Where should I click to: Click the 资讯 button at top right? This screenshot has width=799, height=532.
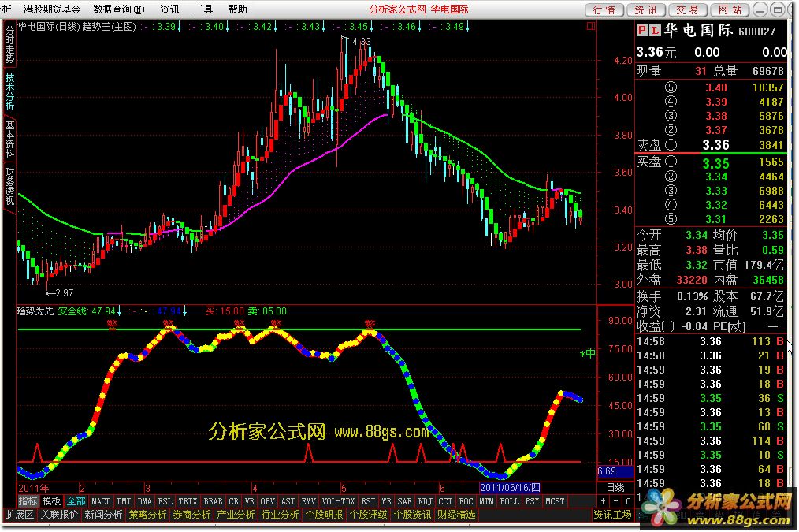coord(645,9)
